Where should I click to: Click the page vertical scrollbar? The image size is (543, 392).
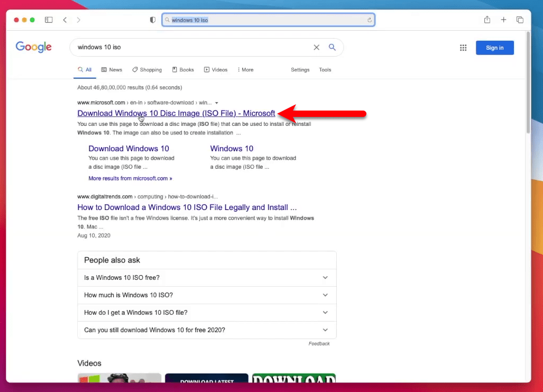[x=528, y=83]
